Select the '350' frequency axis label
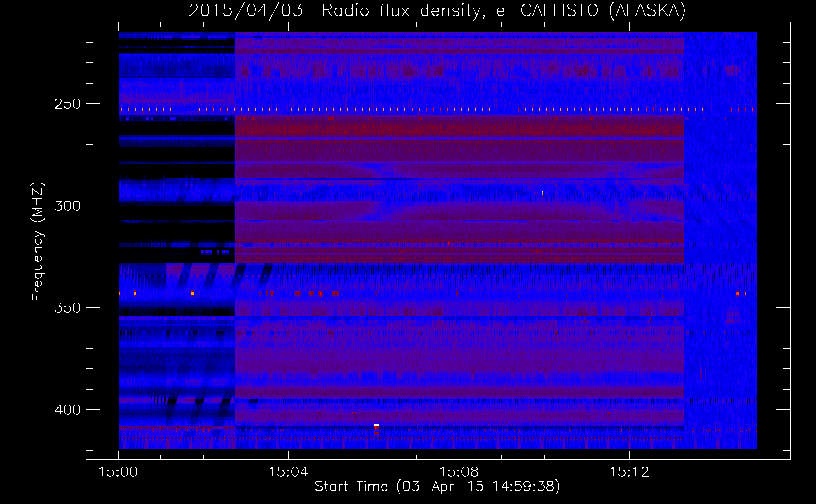This screenshot has height=504, width=816. pyautogui.click(x=68, y=308)
